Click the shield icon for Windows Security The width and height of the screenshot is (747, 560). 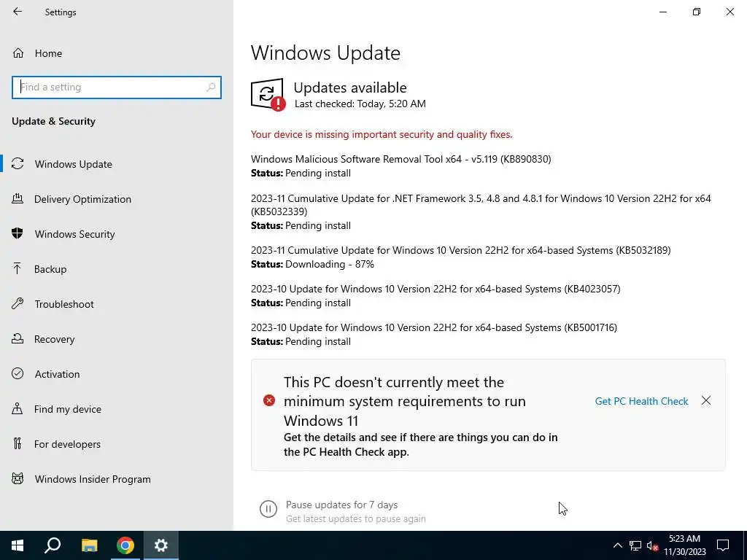click(x=18, y=233)
